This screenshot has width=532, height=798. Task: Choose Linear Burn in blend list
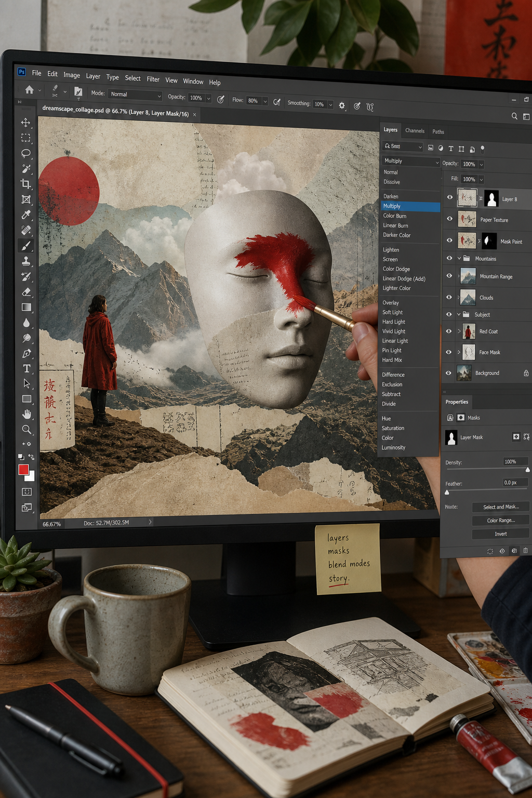(395, 225)
